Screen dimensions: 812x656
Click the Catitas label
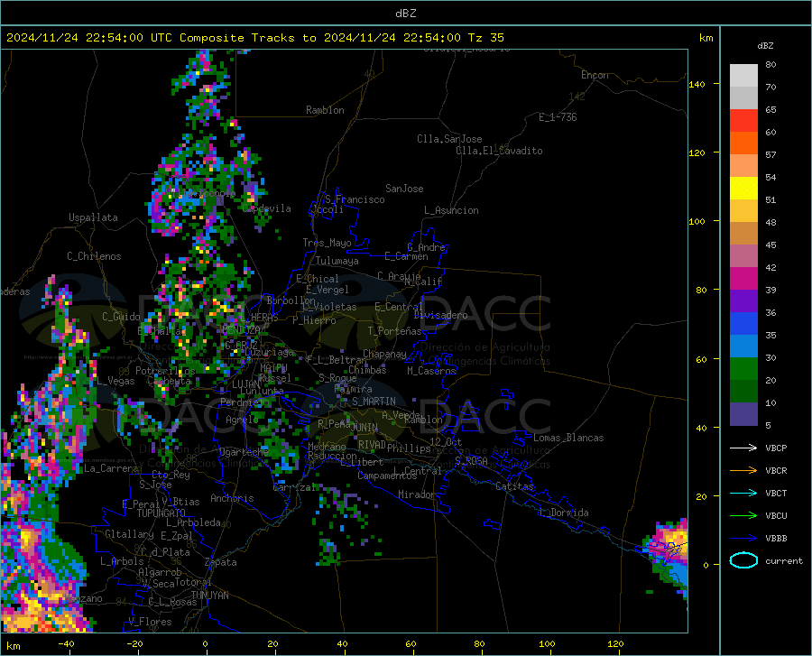pos(514,486)
